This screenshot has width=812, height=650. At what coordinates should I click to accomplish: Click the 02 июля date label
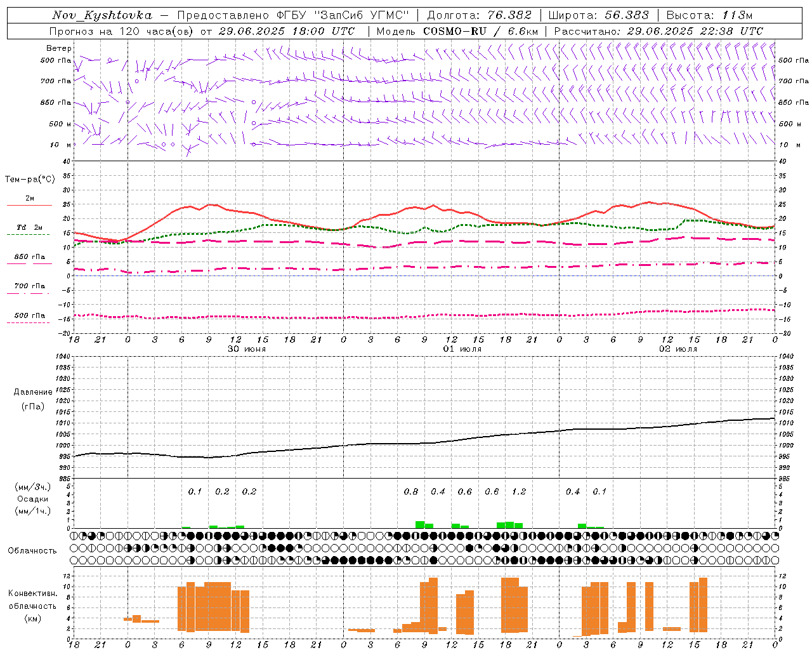[x=678, y=349]
